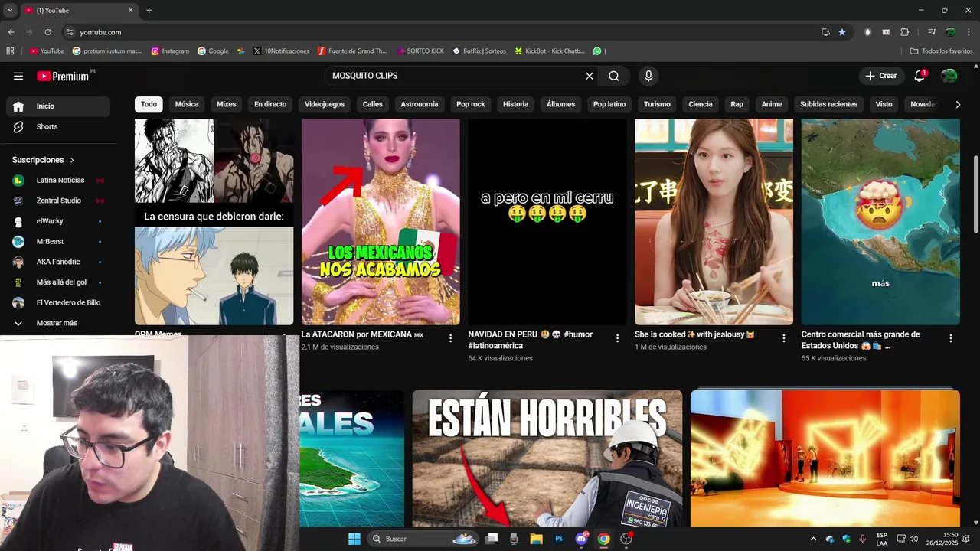Select the Mixes filter chip
Screen dimensions: 980x551
[227, 104]
